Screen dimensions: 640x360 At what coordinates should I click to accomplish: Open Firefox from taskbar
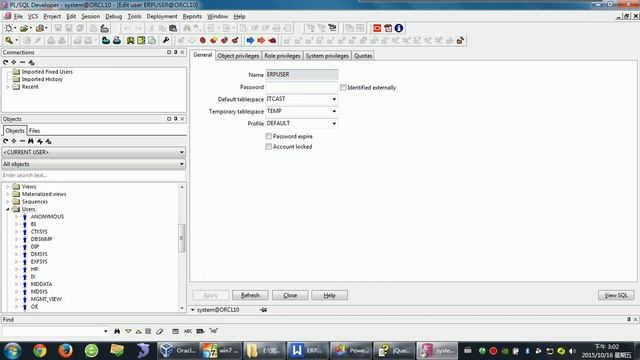(65, 351)
